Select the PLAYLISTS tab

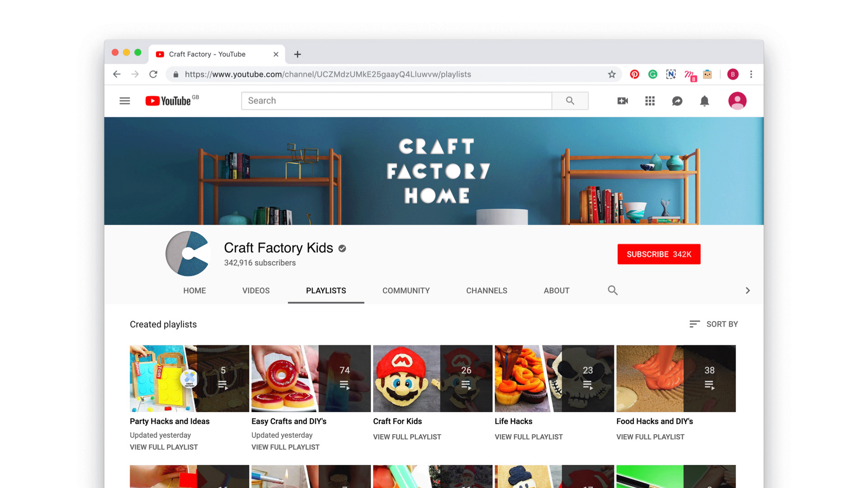[326, 291]
